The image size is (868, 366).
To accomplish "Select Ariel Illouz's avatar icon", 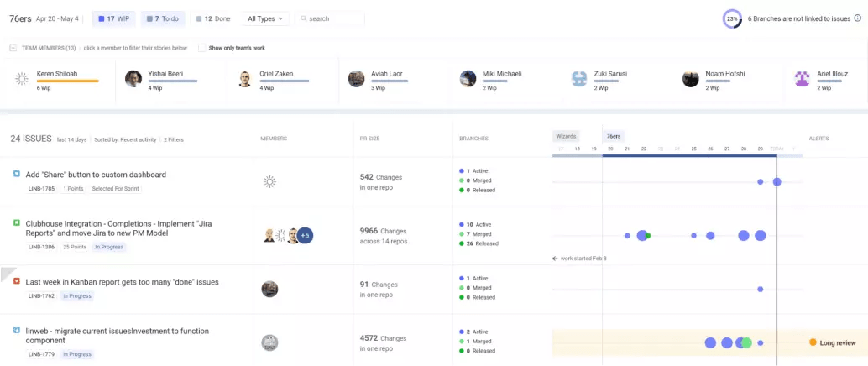I will click(x=803, y=79).
